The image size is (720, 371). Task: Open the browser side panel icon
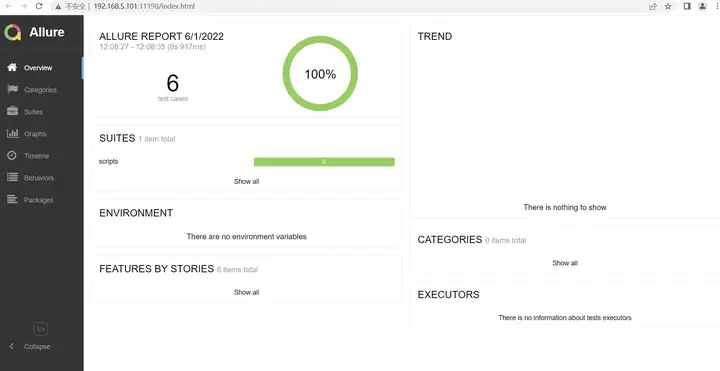[x=687, y=6]
